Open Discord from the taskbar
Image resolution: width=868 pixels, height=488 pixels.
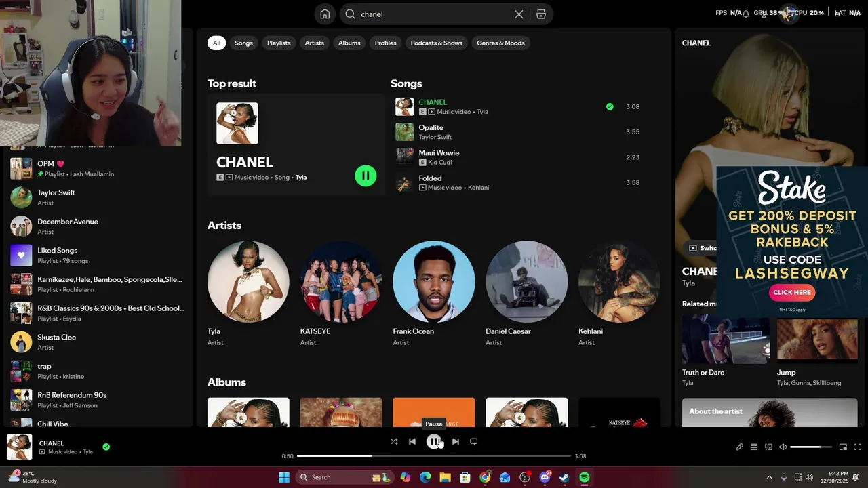[x=545, y=477]
